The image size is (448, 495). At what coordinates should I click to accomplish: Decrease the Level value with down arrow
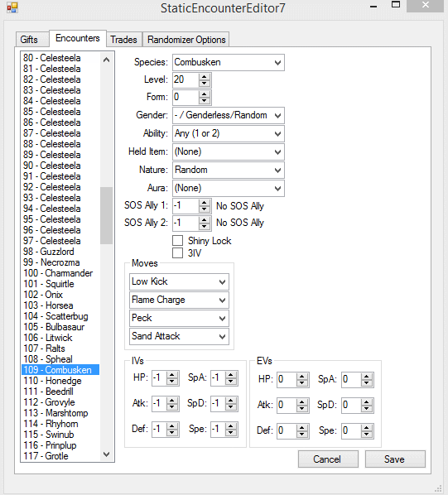(205, 83)
